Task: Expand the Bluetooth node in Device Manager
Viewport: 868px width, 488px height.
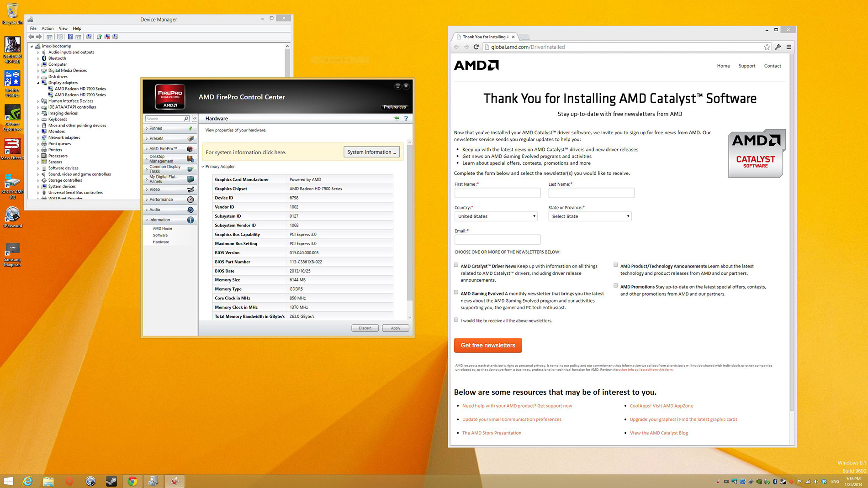Action: (38, 58)
